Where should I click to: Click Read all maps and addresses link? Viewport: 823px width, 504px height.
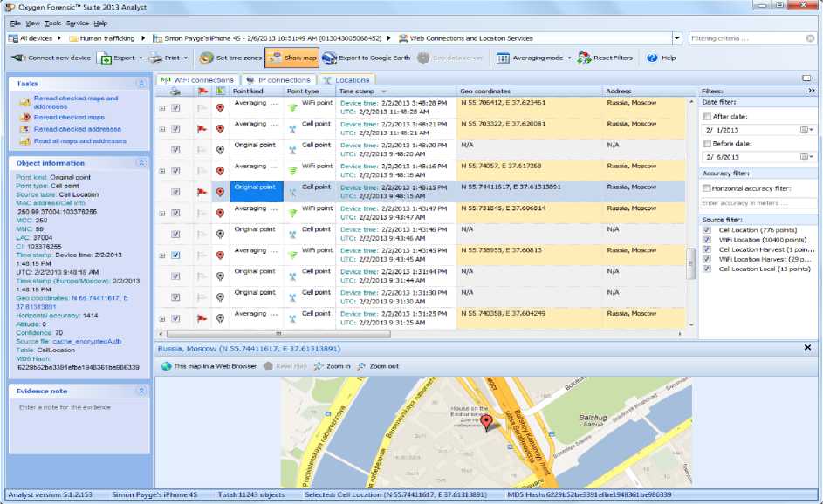click(x=79, y=140)
